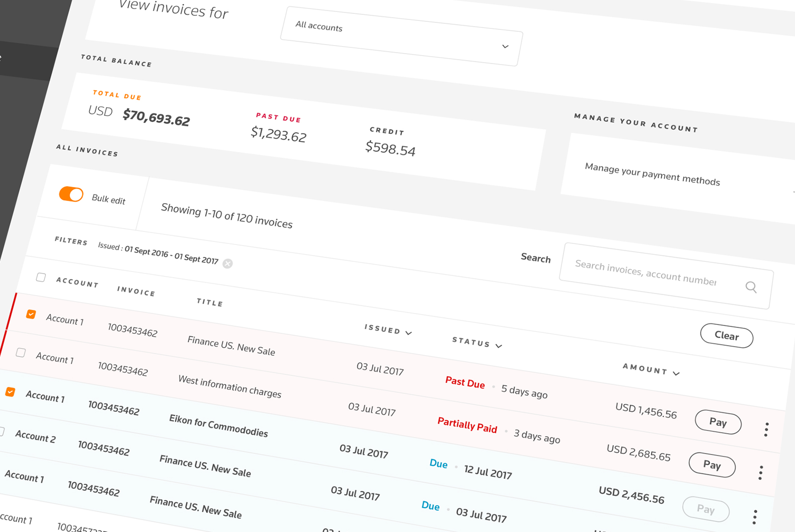The width and height of the screenshot is (795, 532).
Task: Click the amount USD 2,456.56
Action: pos(631,495)
